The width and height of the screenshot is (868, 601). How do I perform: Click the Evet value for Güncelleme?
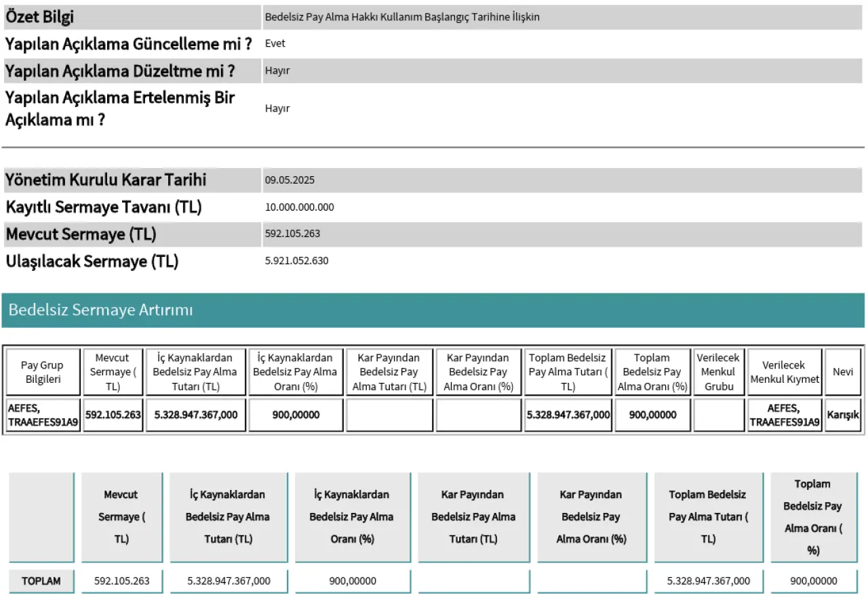pyautogui.click(x=275, y=43)
